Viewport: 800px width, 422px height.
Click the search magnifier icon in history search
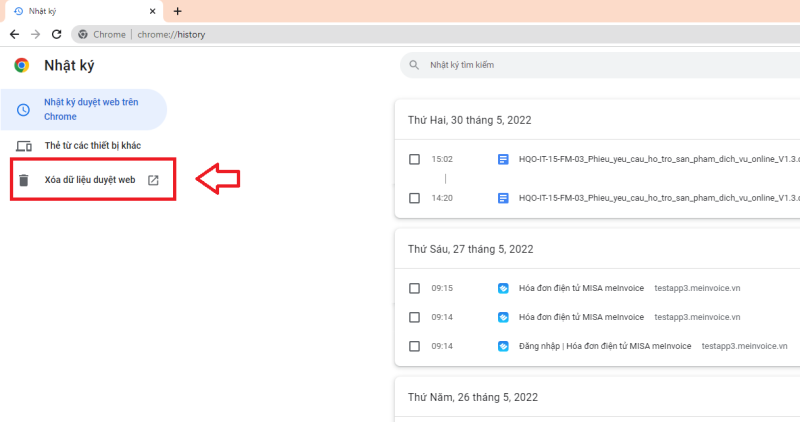(x=413, y=65)
